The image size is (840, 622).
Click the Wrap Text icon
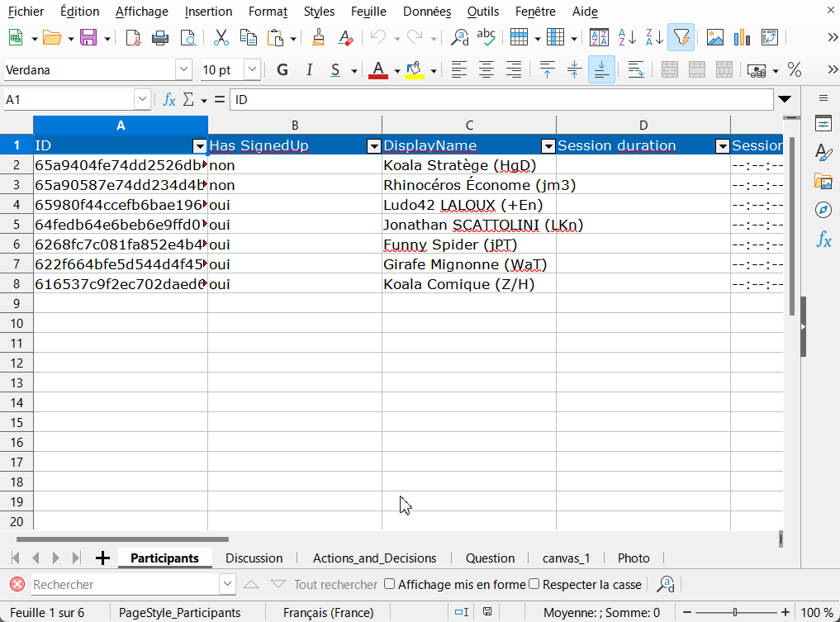(x=636, y=69)
